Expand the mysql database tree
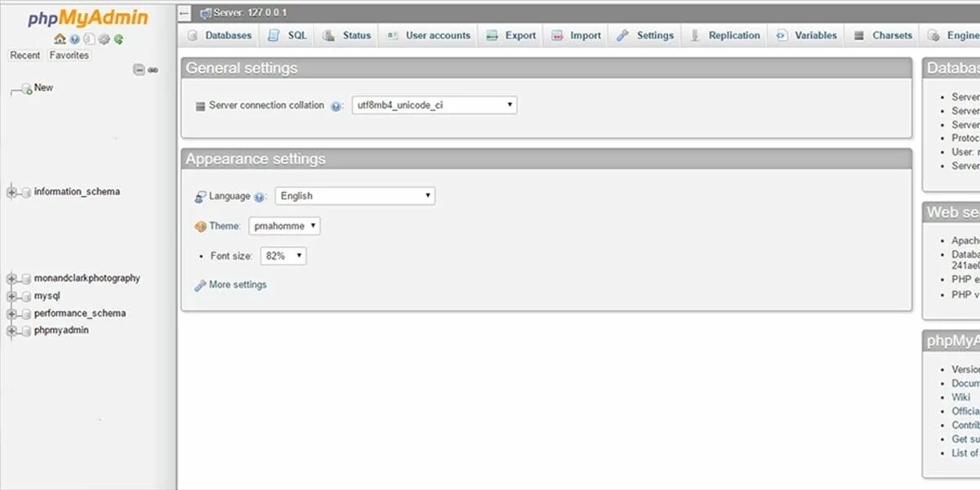 click(11, 296)
